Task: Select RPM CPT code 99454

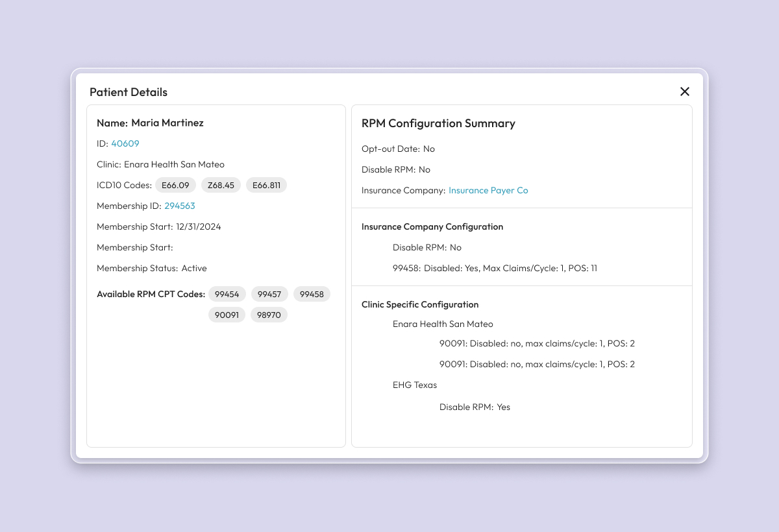Action: point(227,294)
